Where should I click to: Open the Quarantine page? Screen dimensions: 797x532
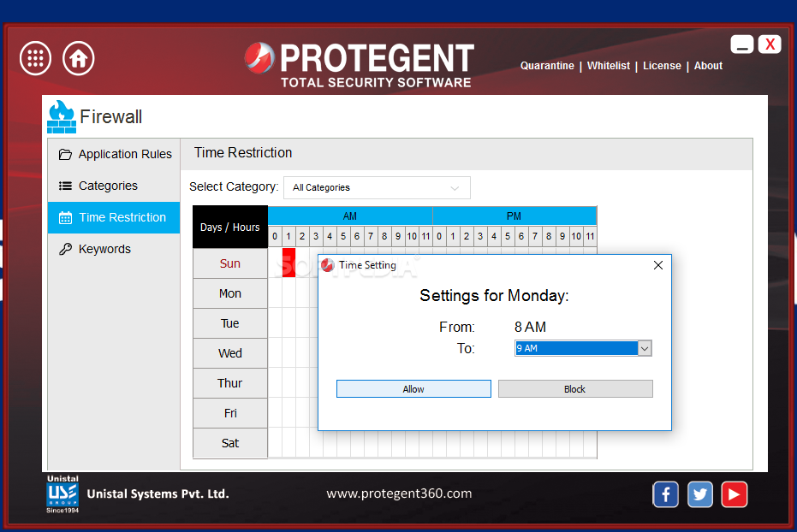click(547, 66)
